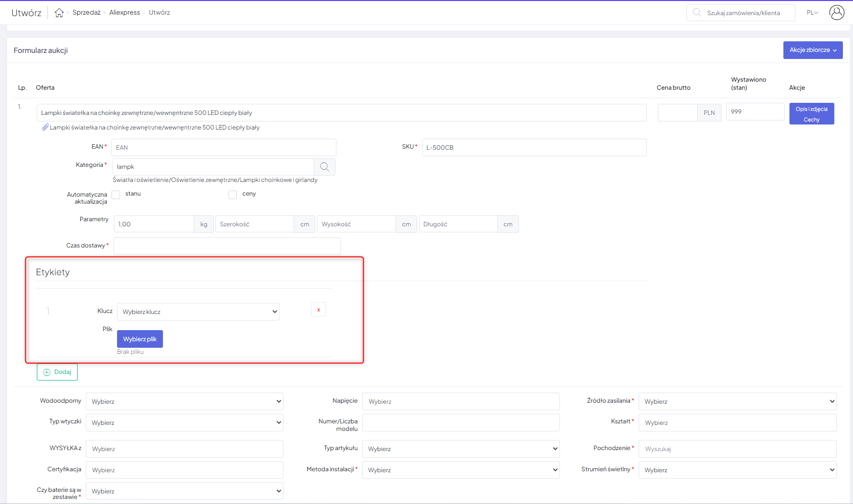The height and width of the screenshot is (504, 853).
Task: Click the search icon in top search bar
Action: pos(697,13)
